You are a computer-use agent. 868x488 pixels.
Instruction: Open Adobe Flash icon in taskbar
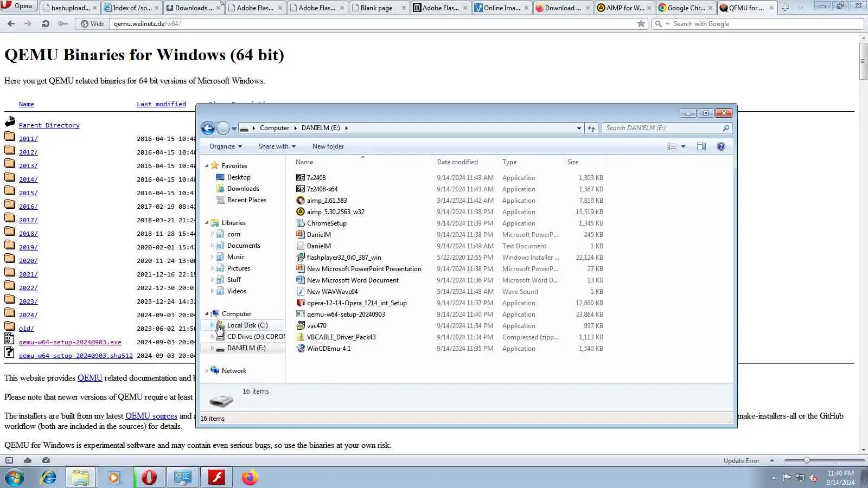216,477
